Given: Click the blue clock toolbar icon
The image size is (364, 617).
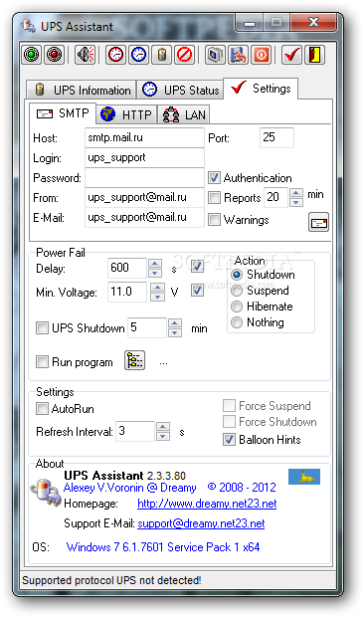Looking at the screenshot, I should [138, 55].
